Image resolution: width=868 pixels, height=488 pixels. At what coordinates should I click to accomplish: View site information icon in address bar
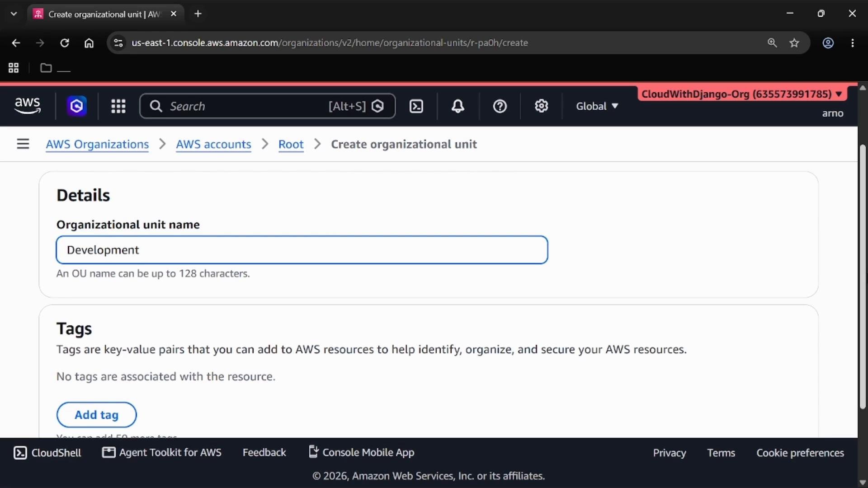(x=118, y=43)
